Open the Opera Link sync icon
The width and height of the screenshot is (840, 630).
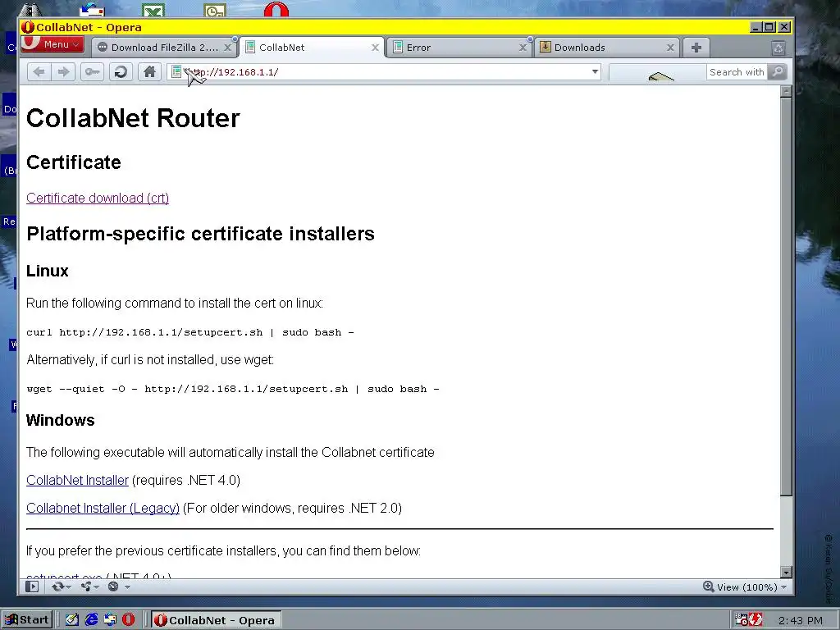[x=58, y=587]
